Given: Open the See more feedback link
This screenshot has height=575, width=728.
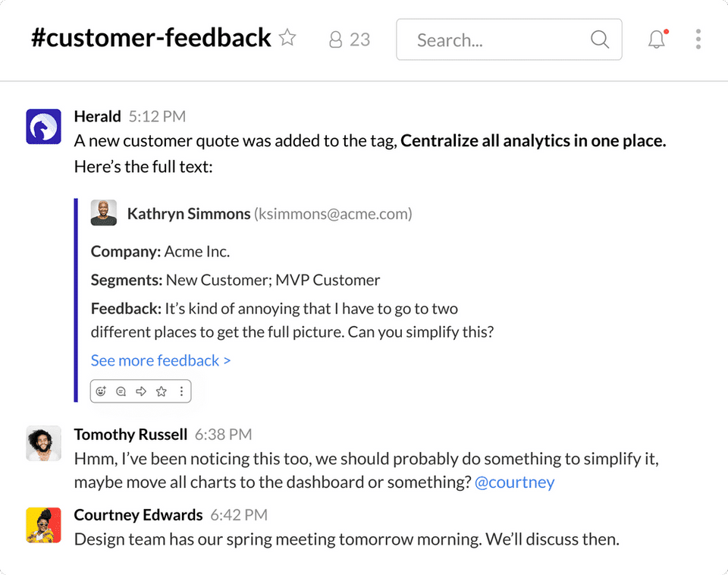Looking at the screenshot, I should (x=161, y=360).
